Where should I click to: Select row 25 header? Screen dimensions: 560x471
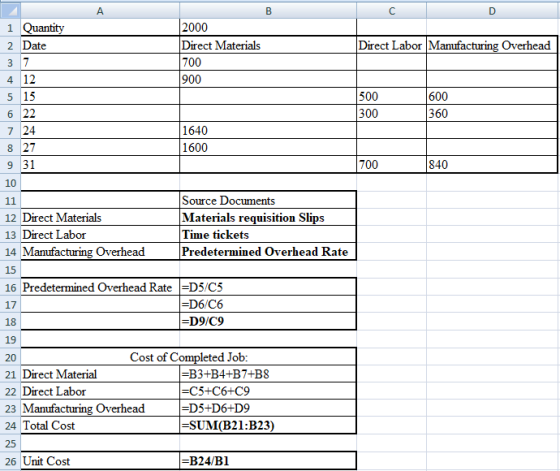[x=10, y=444]
